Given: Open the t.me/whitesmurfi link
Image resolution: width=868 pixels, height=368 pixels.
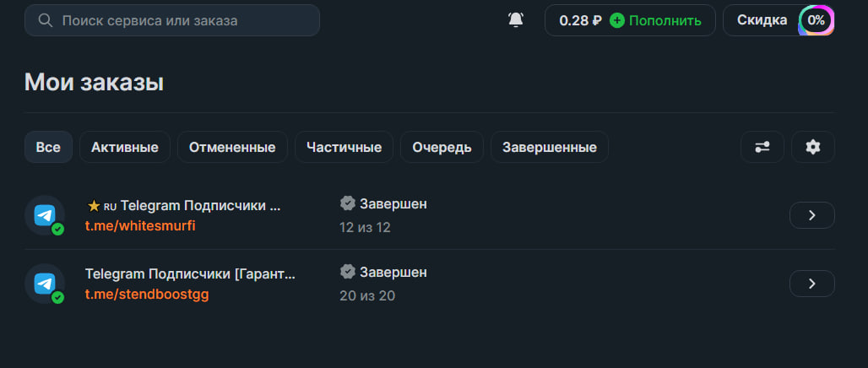Looking at the screenshot, I should point(140,226).
